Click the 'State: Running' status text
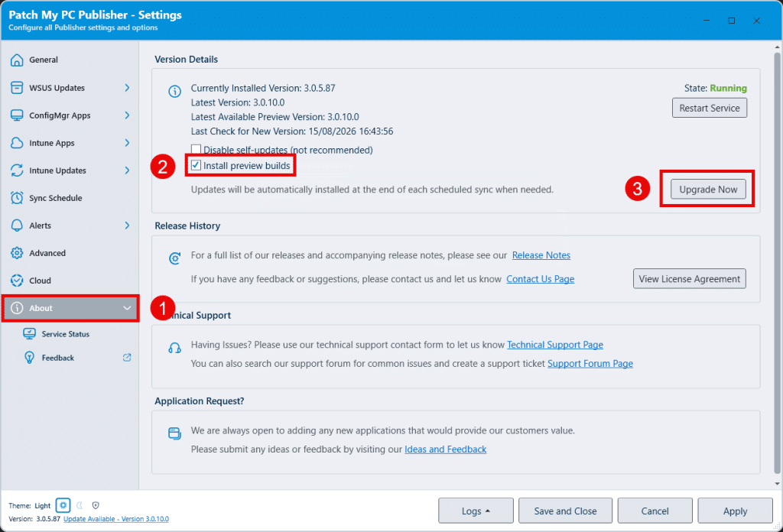The width and height of the screenshot is (783, 532). [715, 89]
